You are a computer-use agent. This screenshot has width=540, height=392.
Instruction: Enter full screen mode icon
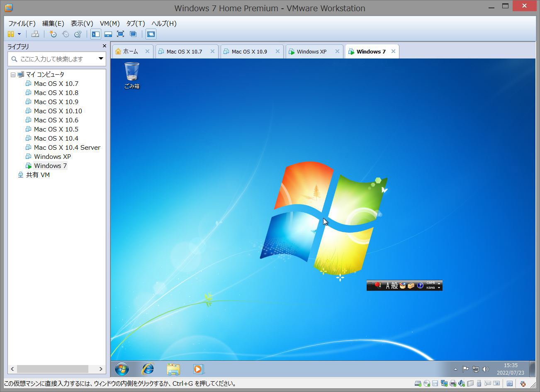coord(121,34)
